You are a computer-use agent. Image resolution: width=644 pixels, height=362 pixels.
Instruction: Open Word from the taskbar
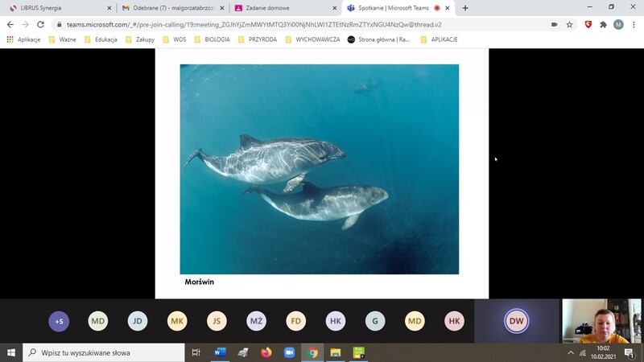220,352
